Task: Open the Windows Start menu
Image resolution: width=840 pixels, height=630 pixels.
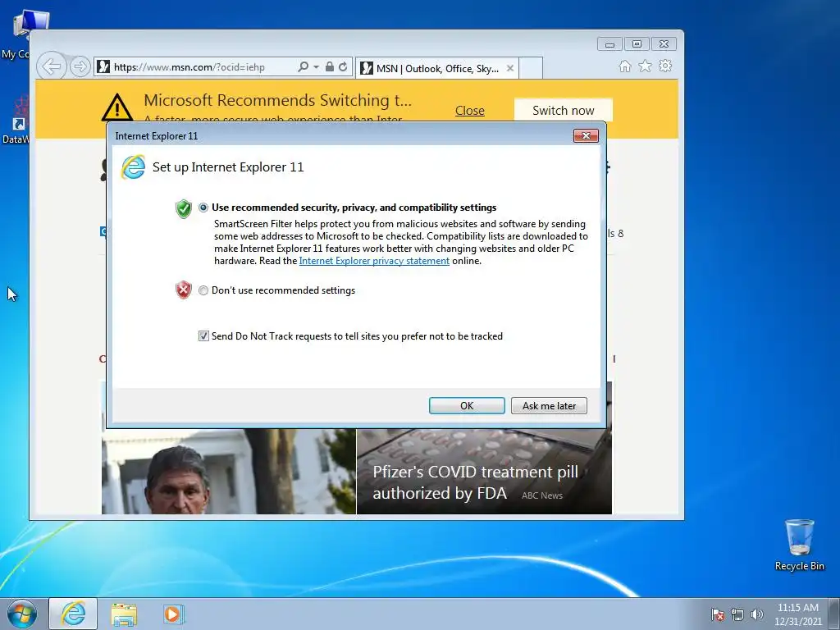Action: (x=21, y=614)
